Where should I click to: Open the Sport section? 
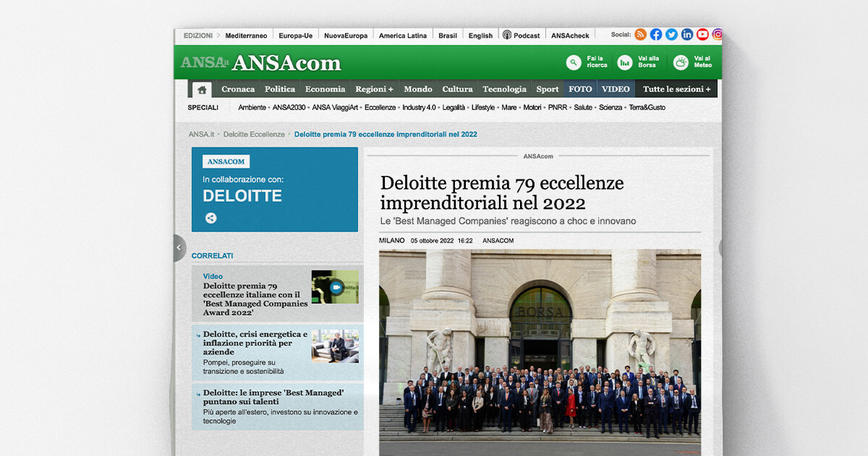click(x=548, y=89)
